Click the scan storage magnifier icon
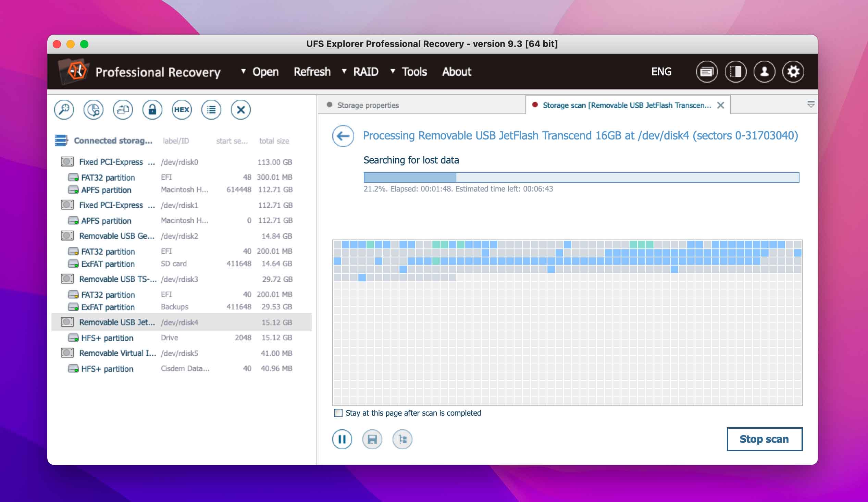Viewport: 868px width, 502px height. point(64,110)
